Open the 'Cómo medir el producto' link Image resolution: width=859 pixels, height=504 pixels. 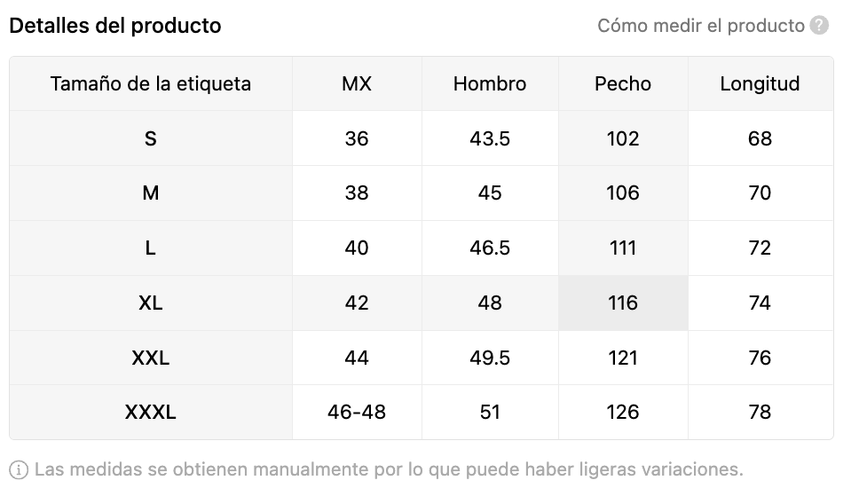tap(701, 26)
